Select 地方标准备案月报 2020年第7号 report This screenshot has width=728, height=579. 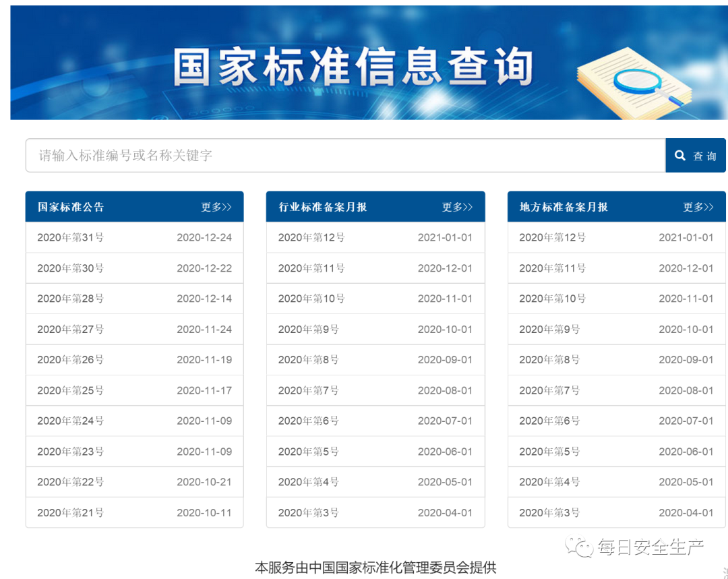pyautogui.click(x=549, y=391)
